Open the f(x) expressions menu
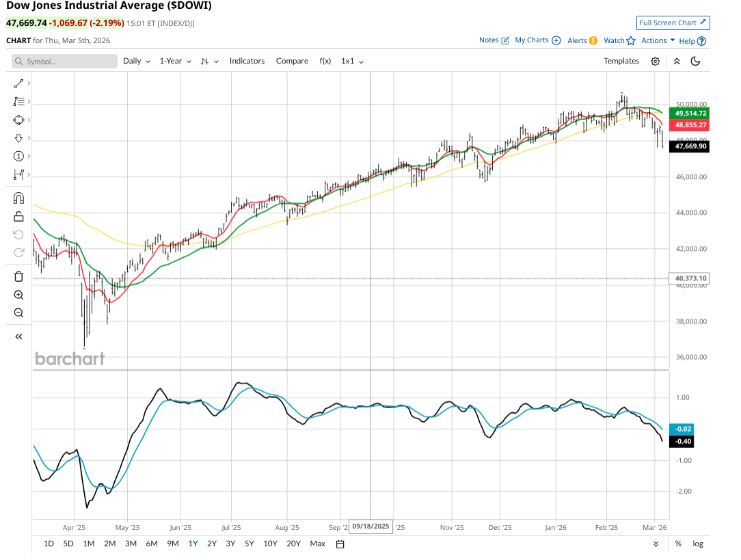 (325, 61)
